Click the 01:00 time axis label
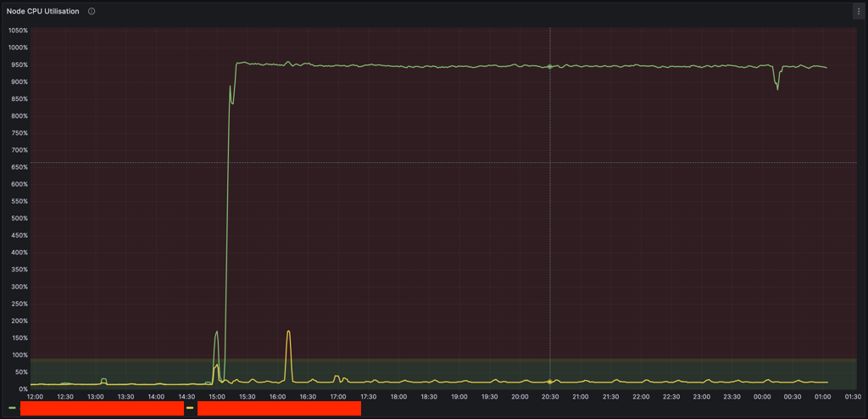 (823, 397)
